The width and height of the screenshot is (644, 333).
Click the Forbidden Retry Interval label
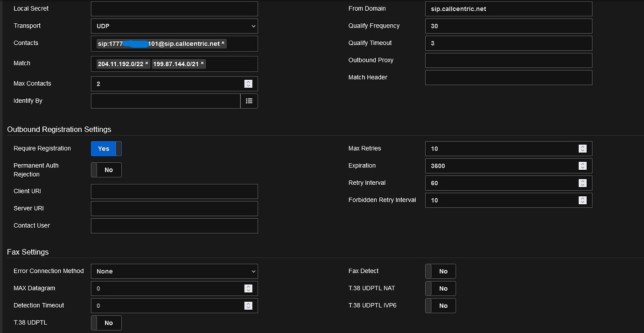click(x=382, y=200)
